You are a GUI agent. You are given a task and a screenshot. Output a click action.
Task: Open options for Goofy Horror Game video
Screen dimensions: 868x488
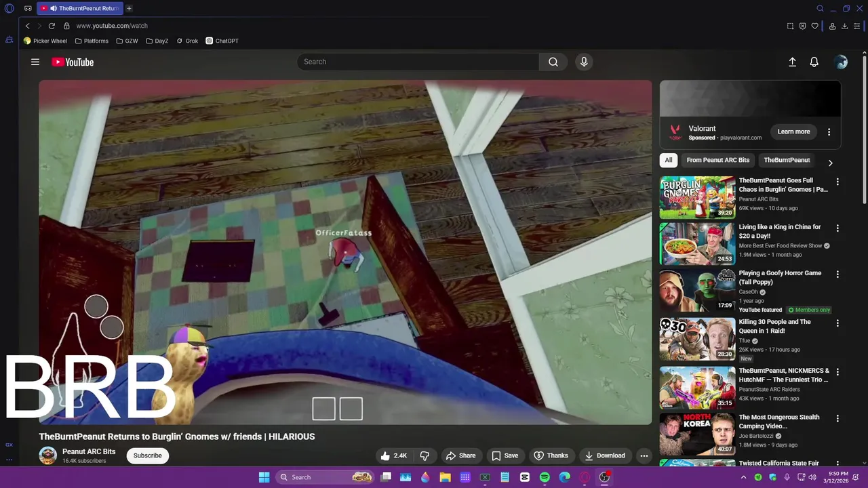pyautogui.click(x=837, y=274)
